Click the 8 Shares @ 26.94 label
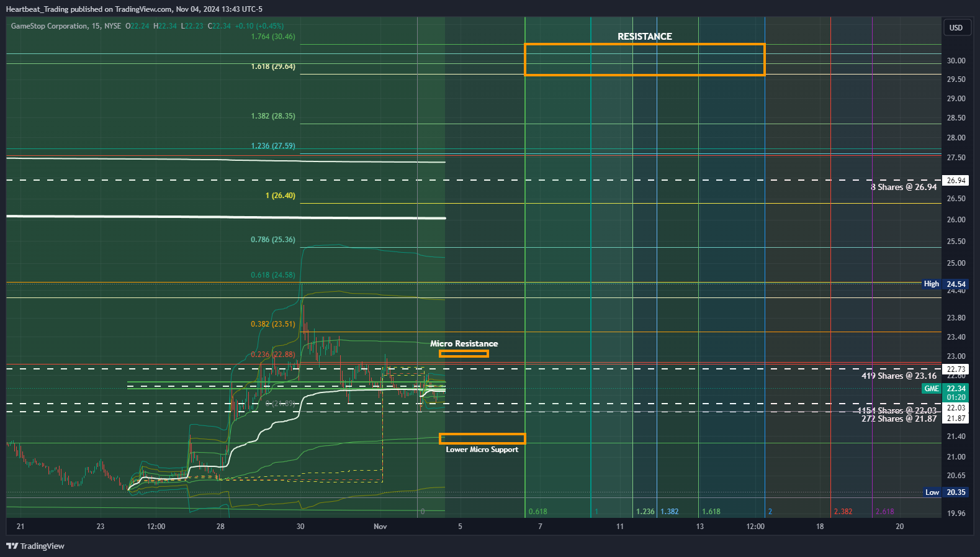The image size is (980, 557). (x=904, y=187)
